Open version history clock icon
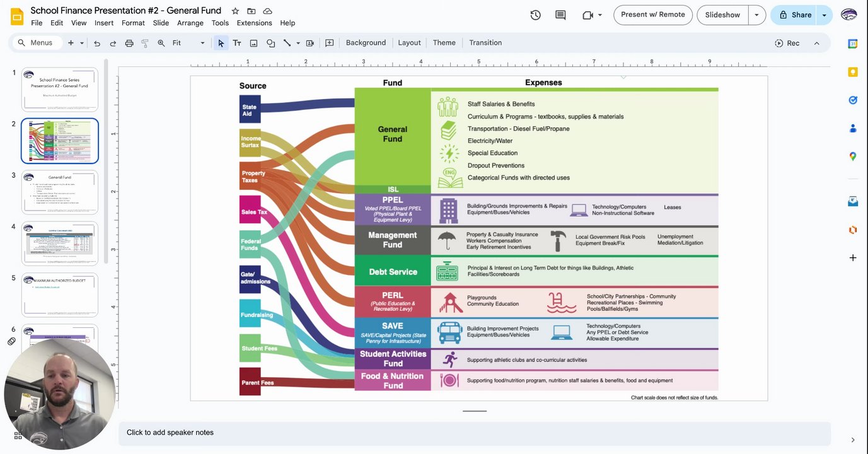Viewport: 868px width, 454px height. [x=536, y=15]
